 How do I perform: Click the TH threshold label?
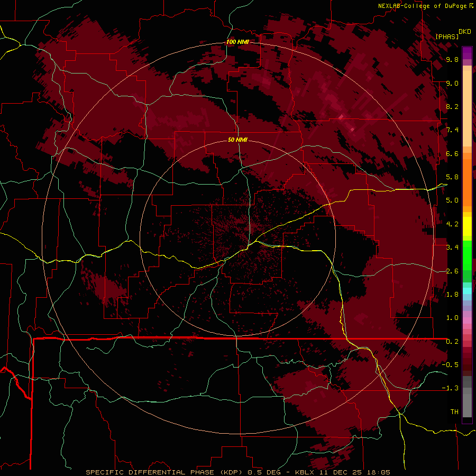click(454, 412)
